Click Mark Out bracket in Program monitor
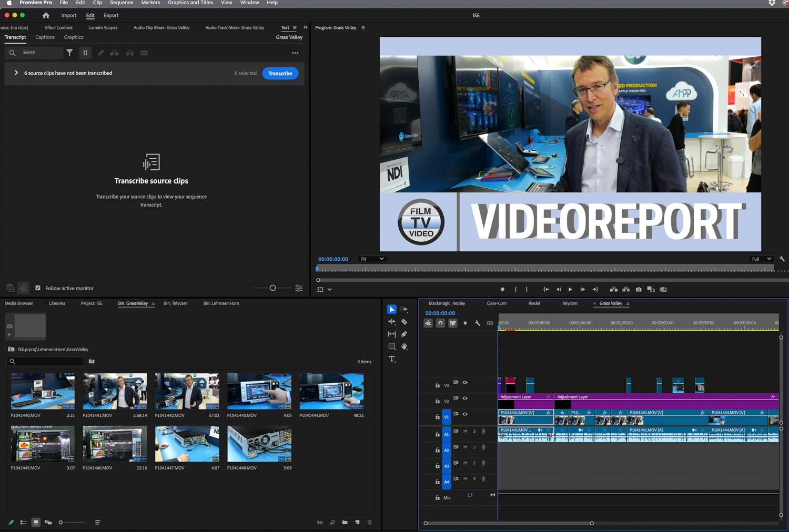This screenshot has height=532, width=789. pos(527,290)
